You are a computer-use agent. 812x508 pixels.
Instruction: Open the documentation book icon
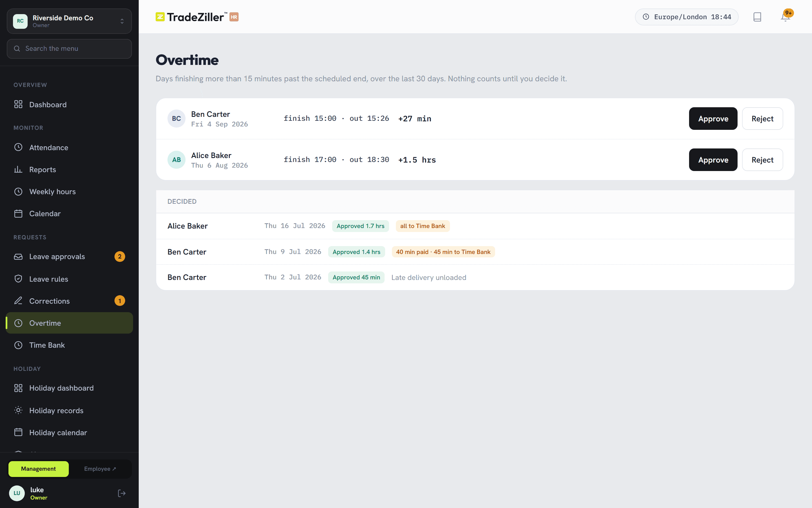(x=757, y=17)
